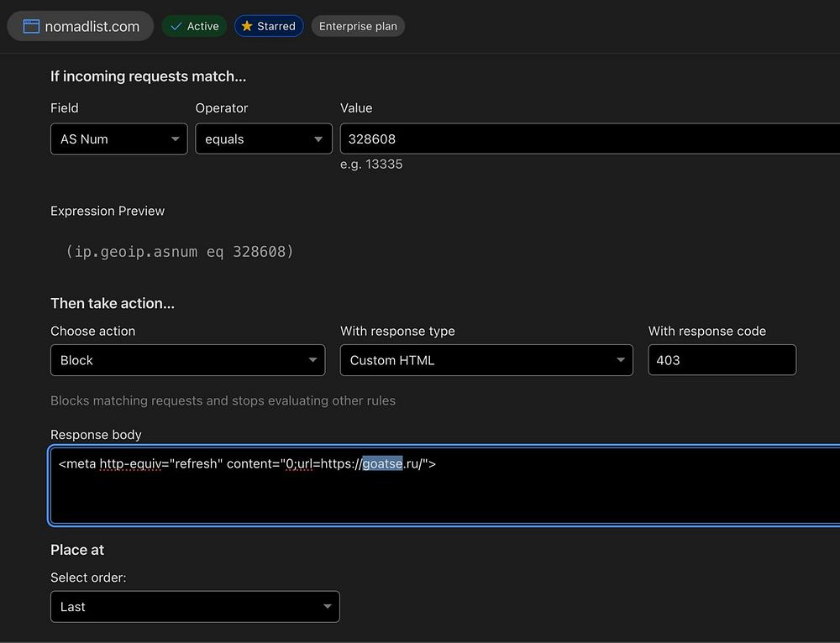Open the response type dropdown showing Custom HTML
This screenshot has height=643, width=840.
coord(486,360)
